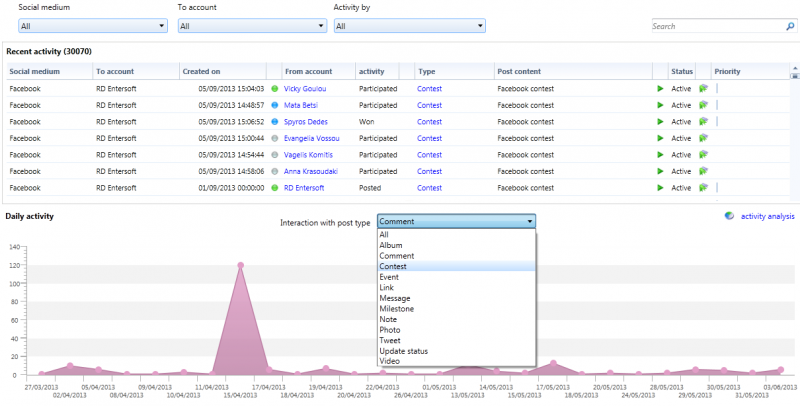Open Contest type link in Vicky Goulou row
Image resolution: width=800 pixels, height=406 pixels.
(x=430, y=89)
